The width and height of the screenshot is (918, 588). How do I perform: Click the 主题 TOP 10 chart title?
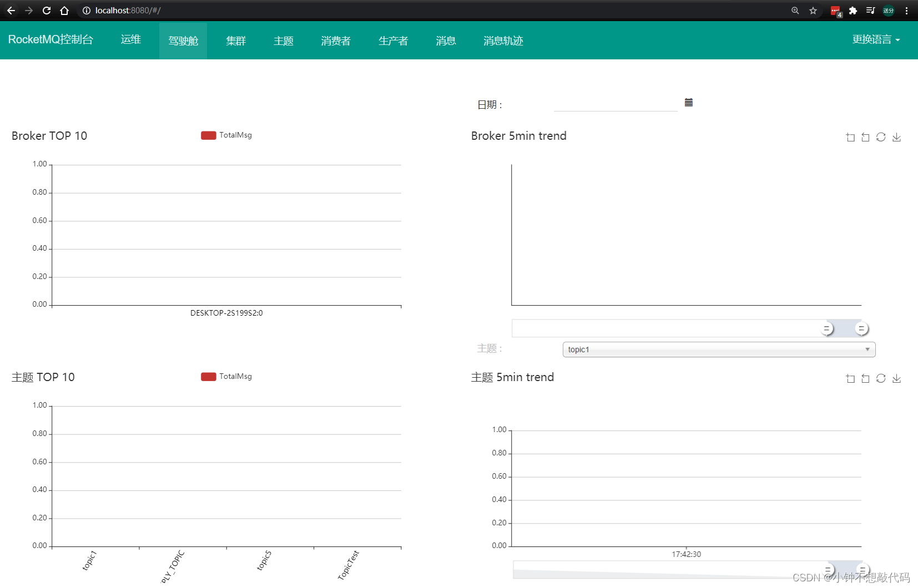(x=43, y=377)
